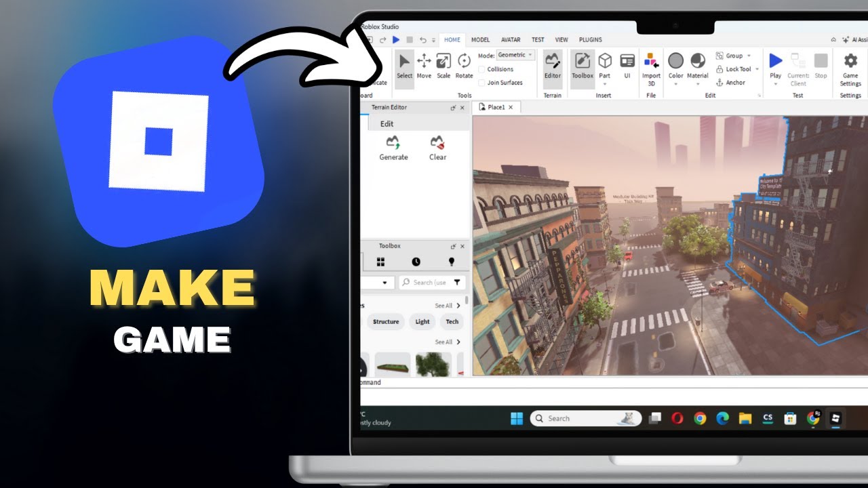Click the Toolbox search filter icon
The image size is (868, 488).
coord(457,283)
